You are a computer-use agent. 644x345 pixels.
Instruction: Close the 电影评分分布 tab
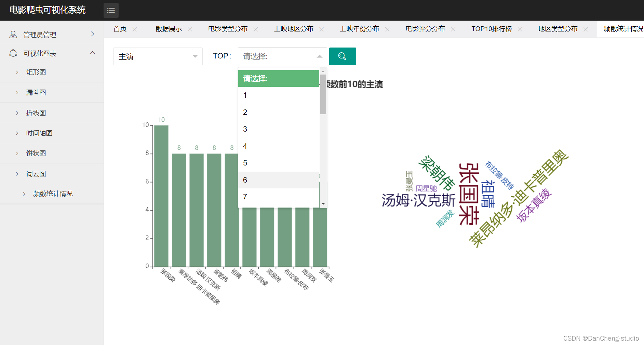tap(453, 29)
